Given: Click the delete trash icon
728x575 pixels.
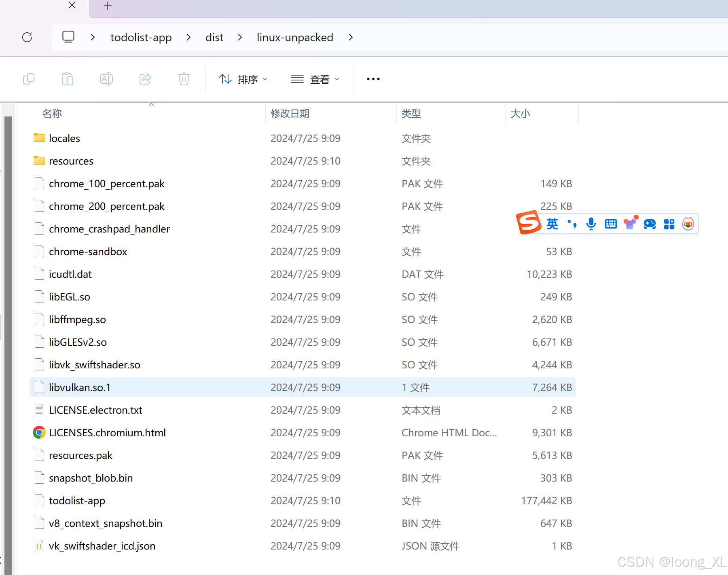Looking at the screenshot, I should click(x=184, y=79).
